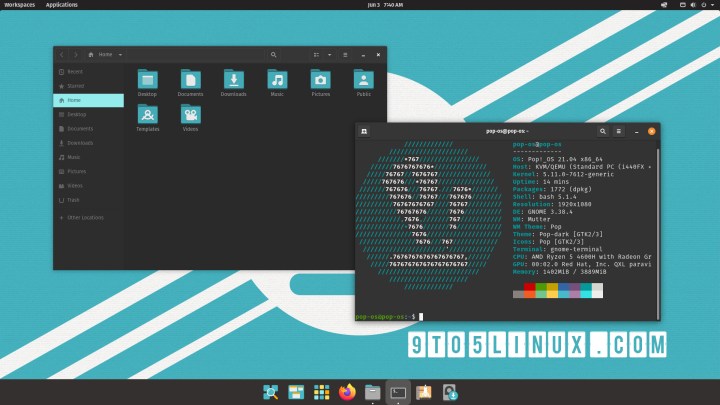Viewport: 720px width, 405px height.
Task: Select the Terminal dock icon
Action: click(x=398, y=392)
